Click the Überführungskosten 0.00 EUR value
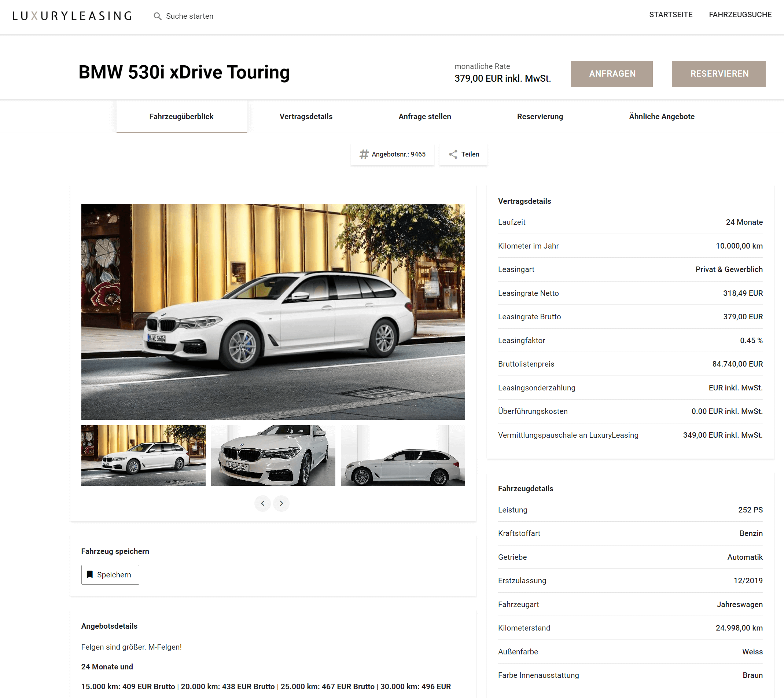Screen dimensions: 784x698 pyautogui.click(x=727, y=411)
